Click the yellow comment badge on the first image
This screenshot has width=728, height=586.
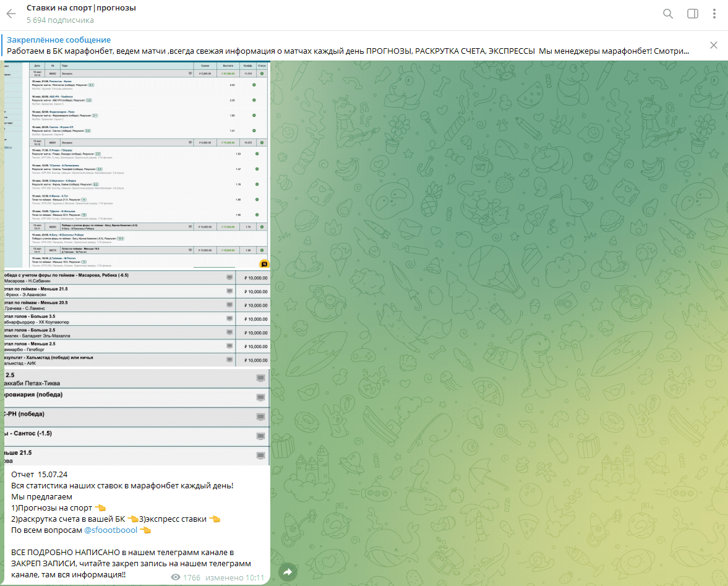click(264, 264)
